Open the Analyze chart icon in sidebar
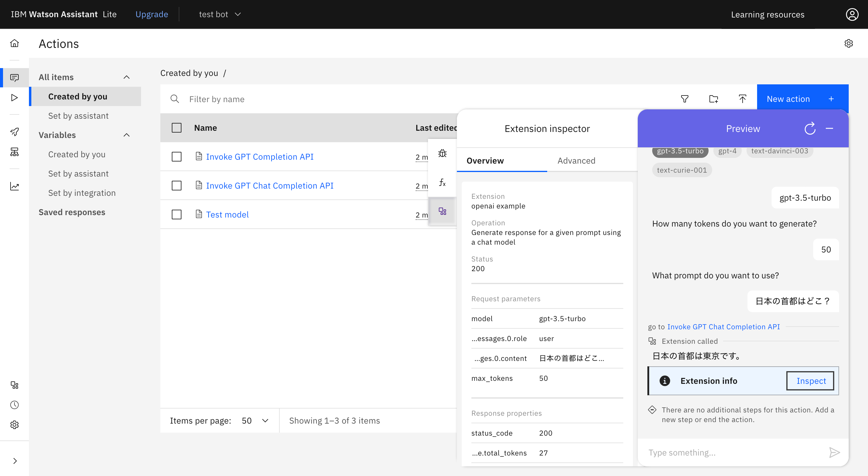The image size is (868, 476). (14, 186)
